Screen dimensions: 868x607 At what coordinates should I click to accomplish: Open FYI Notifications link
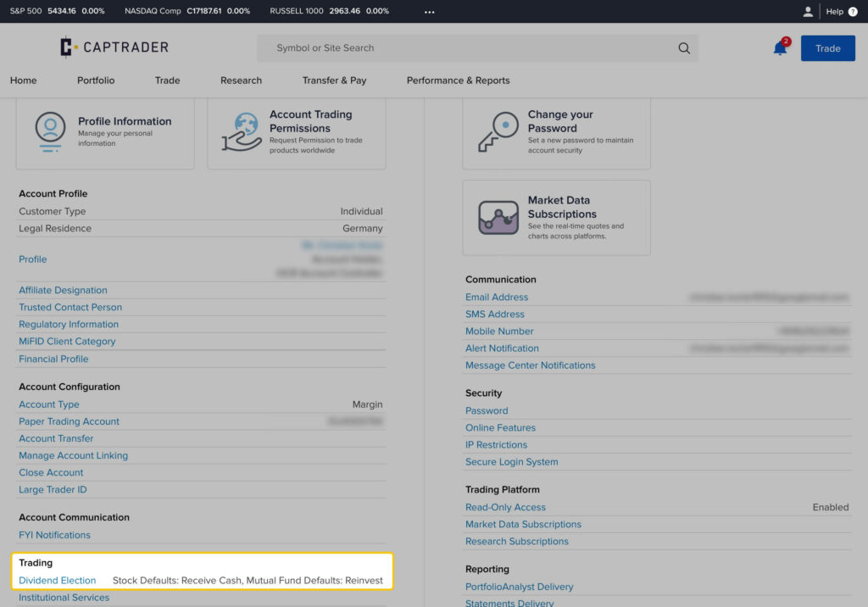pos(54,536)
